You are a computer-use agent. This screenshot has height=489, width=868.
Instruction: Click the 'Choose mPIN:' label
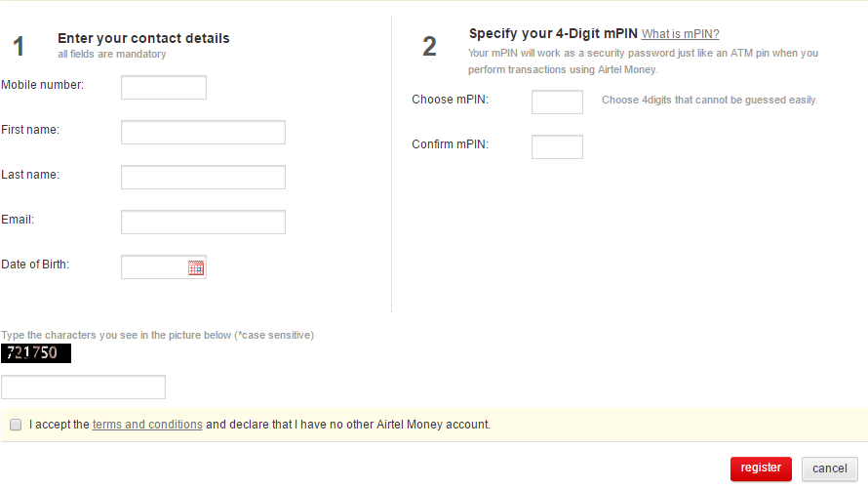point(450,100)
